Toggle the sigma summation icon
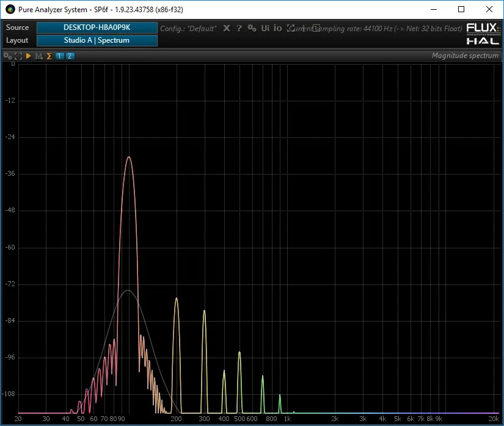The height and width of the screenshot is (426, 504). point(49,56)
